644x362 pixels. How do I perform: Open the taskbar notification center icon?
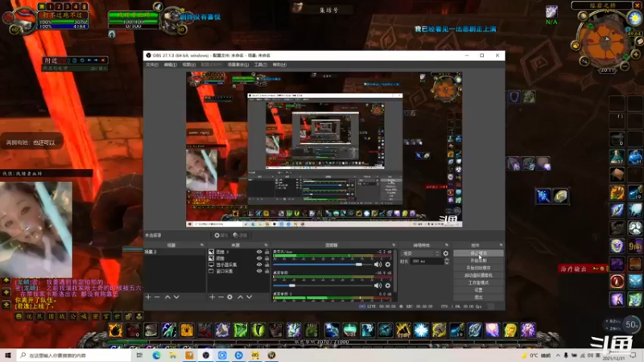click(x=633, y=356)
